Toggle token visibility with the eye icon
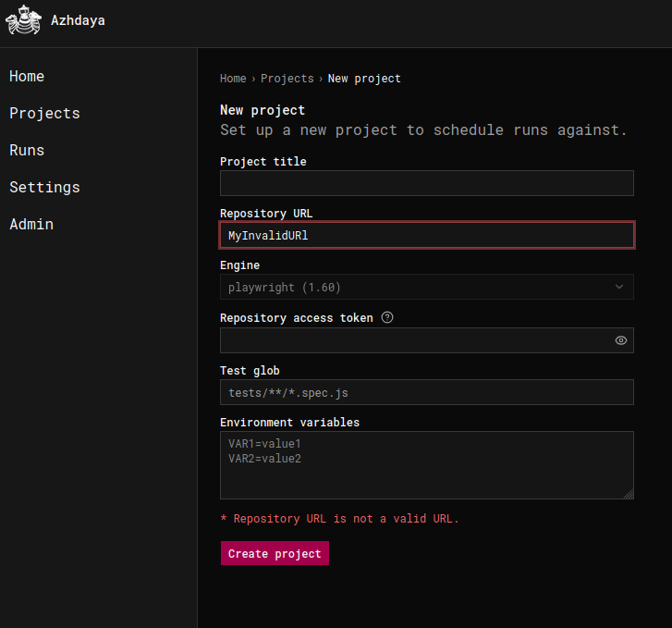 (x=620, y=340)
